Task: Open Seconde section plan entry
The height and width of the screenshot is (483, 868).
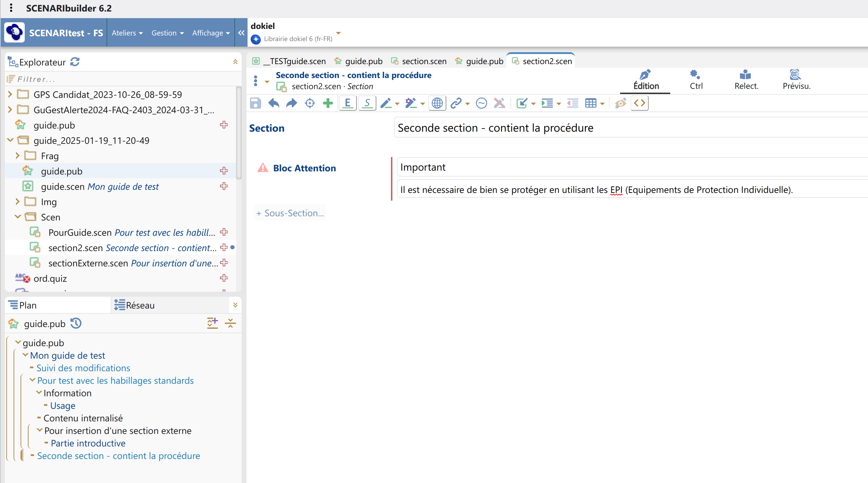Action: click(x=118, y=456)
